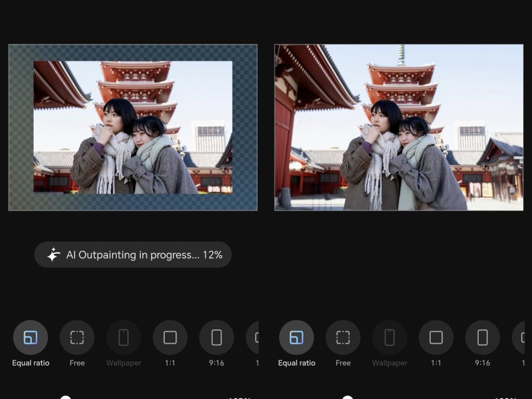The height and width of the screenshot is (399, 532).
Task: Click the "Equal ratio" text label in left panel
Action: (x=30, y=363)
